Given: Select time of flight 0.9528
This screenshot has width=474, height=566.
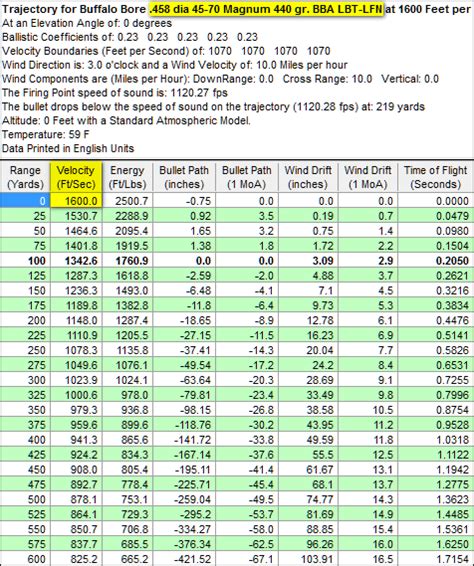Looking at the screenshot, I should coord(436,425).
